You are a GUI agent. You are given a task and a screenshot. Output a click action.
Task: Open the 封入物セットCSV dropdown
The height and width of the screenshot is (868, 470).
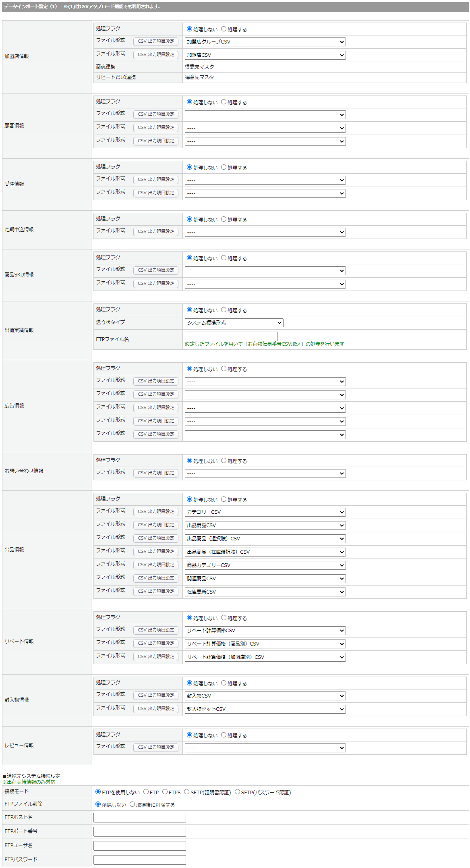pyautogui.click(x=265, y=709)
